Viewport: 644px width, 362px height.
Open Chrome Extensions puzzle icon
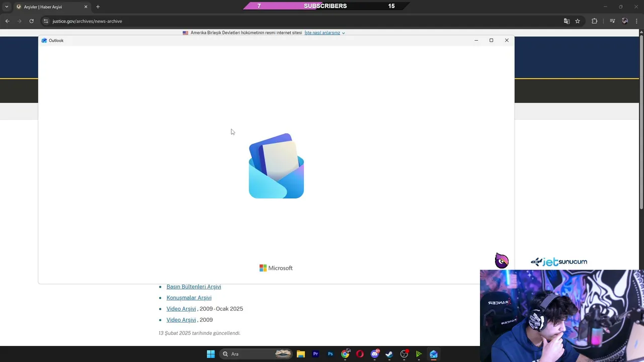point(594,21)
